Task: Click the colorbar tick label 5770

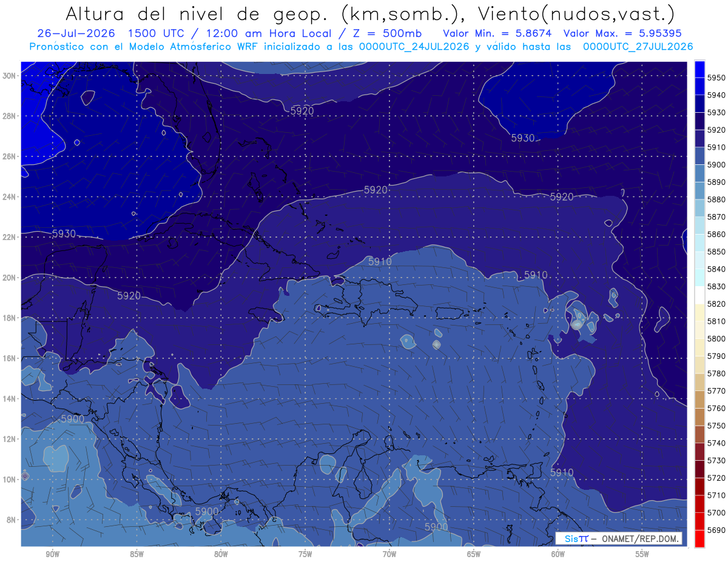Action: tap(716, 391)
